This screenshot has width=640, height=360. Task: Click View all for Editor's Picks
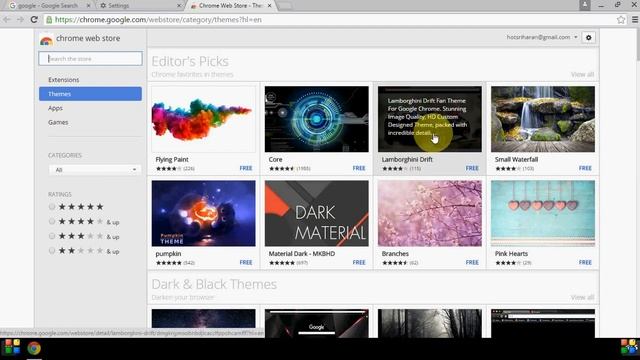coord(582,74)
